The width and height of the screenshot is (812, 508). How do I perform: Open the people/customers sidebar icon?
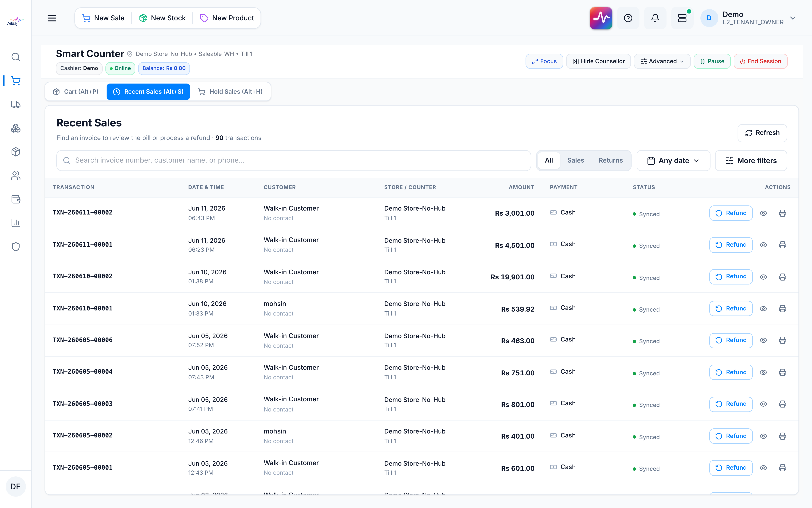point(16,176)
